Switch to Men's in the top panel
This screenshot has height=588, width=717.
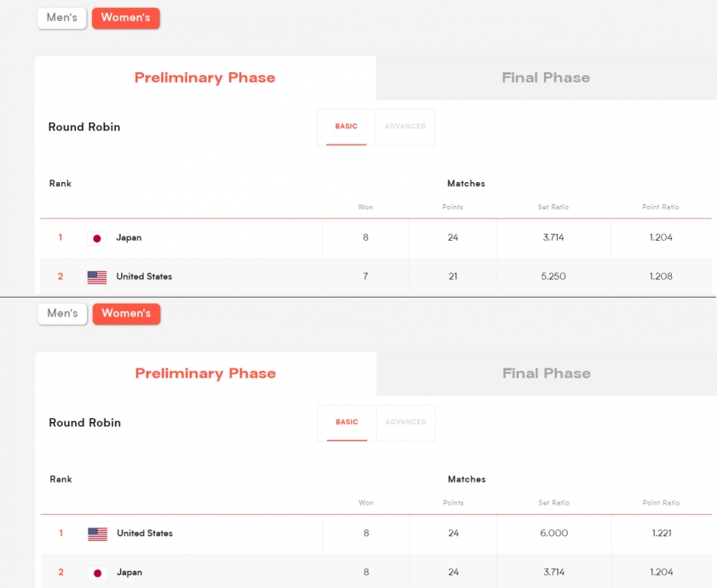click(x=61, y=18)
